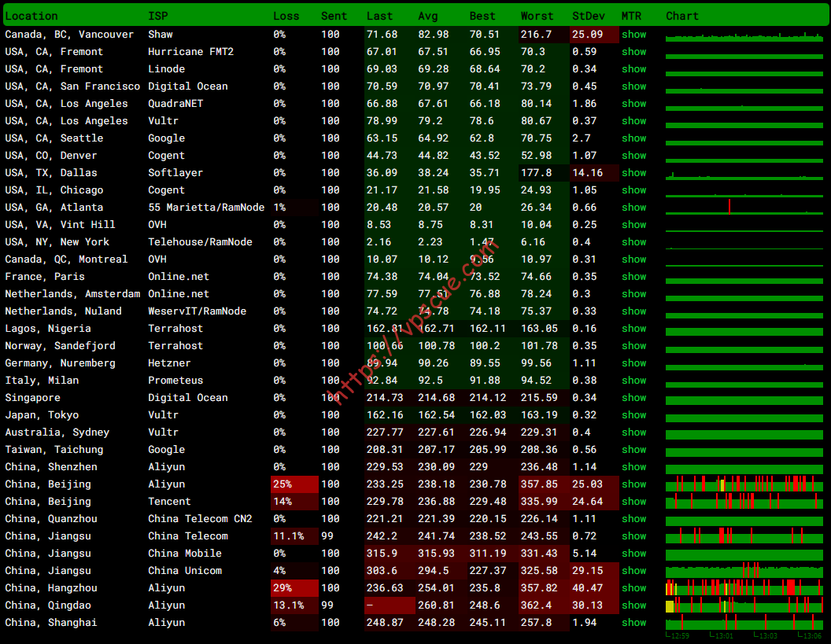Image resolution: width=831 pixels, height=644 pixels.
Task: Show MTR for Shanghai Aliyun
Action: tap(633, 623)
